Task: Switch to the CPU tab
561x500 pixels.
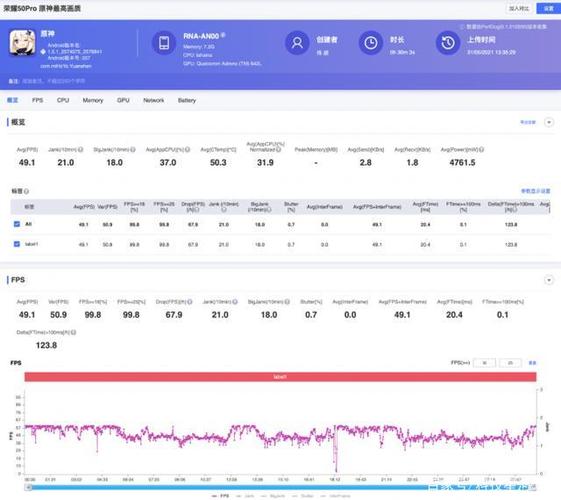Action: coord(63,100)
